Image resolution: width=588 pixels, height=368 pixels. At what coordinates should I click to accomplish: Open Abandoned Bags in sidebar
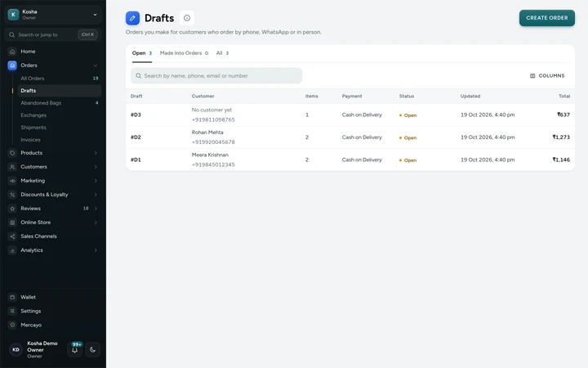pos(60,103)
